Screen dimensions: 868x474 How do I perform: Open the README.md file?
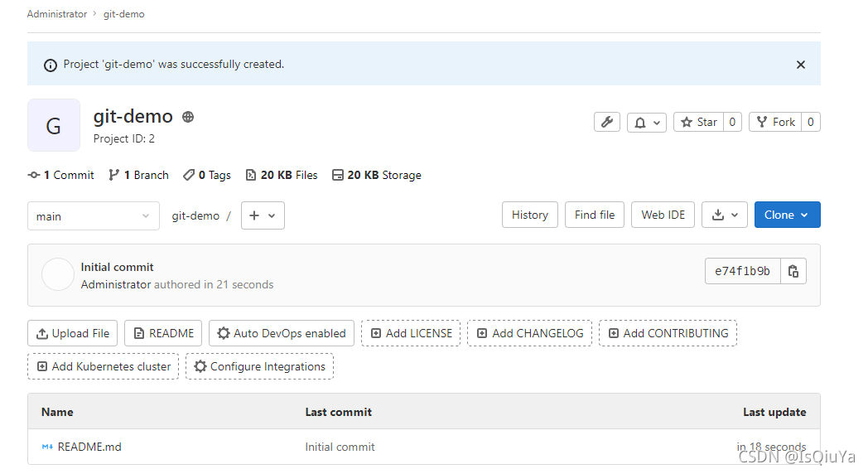[89, 447]
